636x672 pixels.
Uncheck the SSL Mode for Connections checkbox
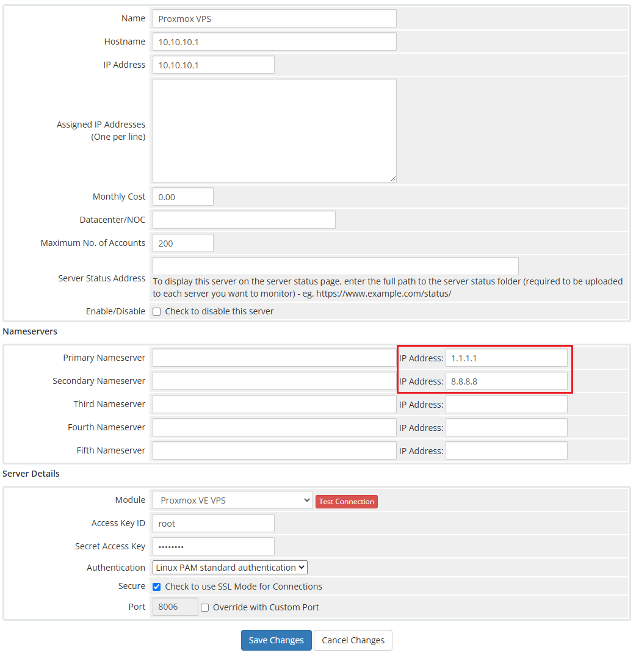tap(157, 587)
